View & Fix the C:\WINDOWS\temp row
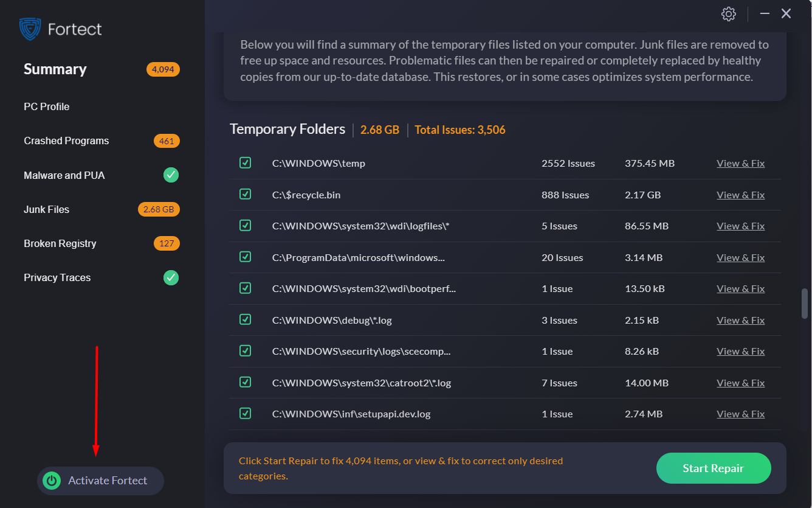 click(x=741, y=163)
